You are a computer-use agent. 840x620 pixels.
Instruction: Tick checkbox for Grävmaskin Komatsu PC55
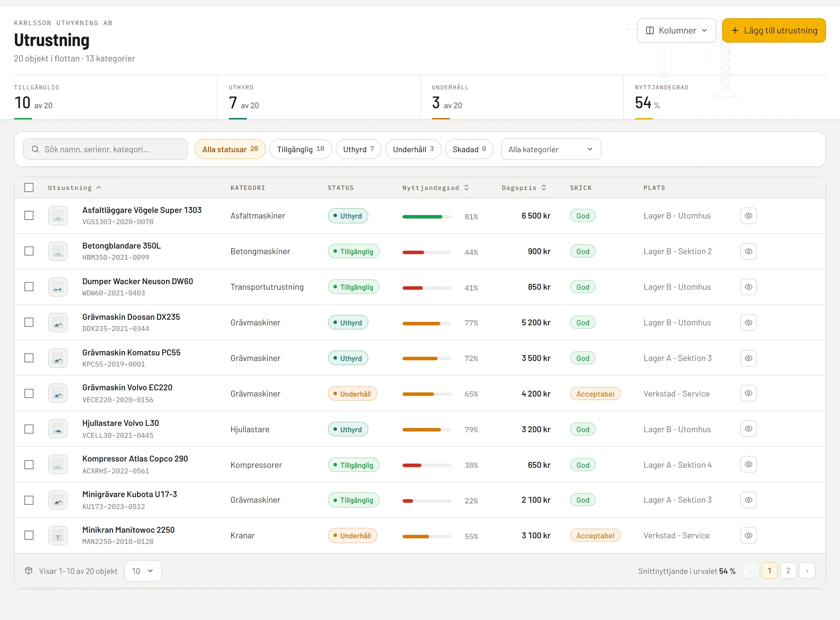coord(29,358)
